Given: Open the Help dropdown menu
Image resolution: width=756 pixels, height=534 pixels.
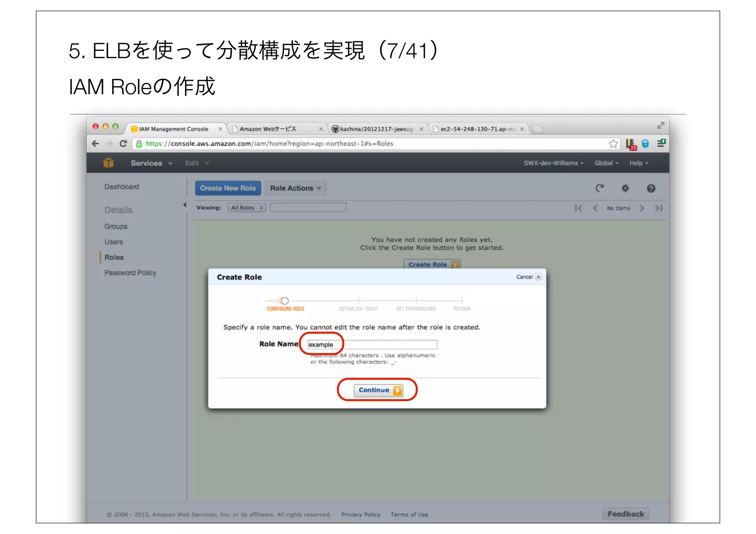Looking at the screenshot, I should 639,163.
